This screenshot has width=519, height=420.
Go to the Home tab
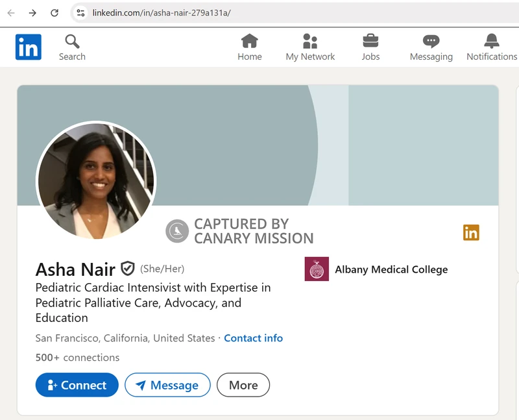click(x=250, y=47)
